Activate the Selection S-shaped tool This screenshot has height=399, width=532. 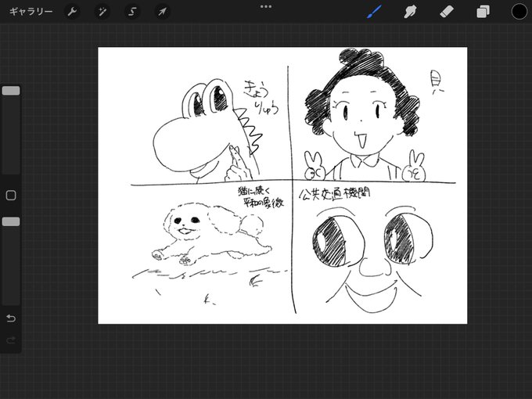pyautogui.click(x=132, y=12)
